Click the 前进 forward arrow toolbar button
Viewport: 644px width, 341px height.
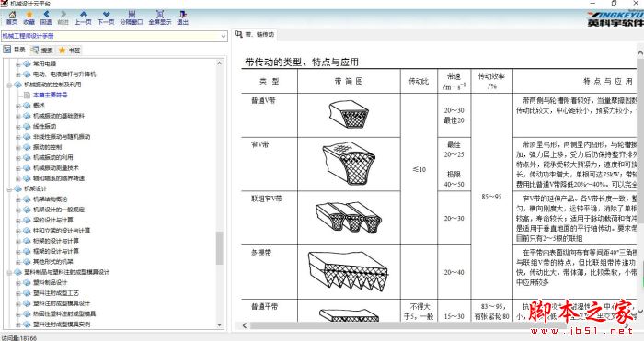click(63, 18)
